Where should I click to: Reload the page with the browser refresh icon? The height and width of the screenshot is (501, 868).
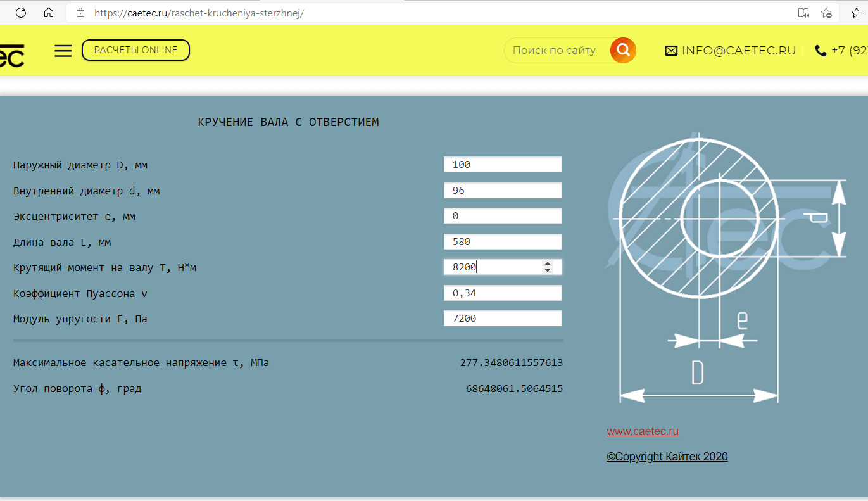pos(21,13)
